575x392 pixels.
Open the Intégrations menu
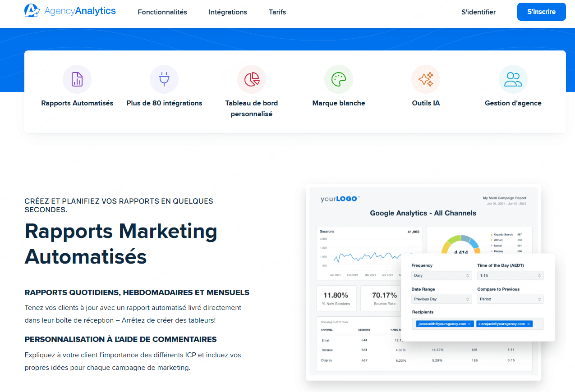click(228, 12)
